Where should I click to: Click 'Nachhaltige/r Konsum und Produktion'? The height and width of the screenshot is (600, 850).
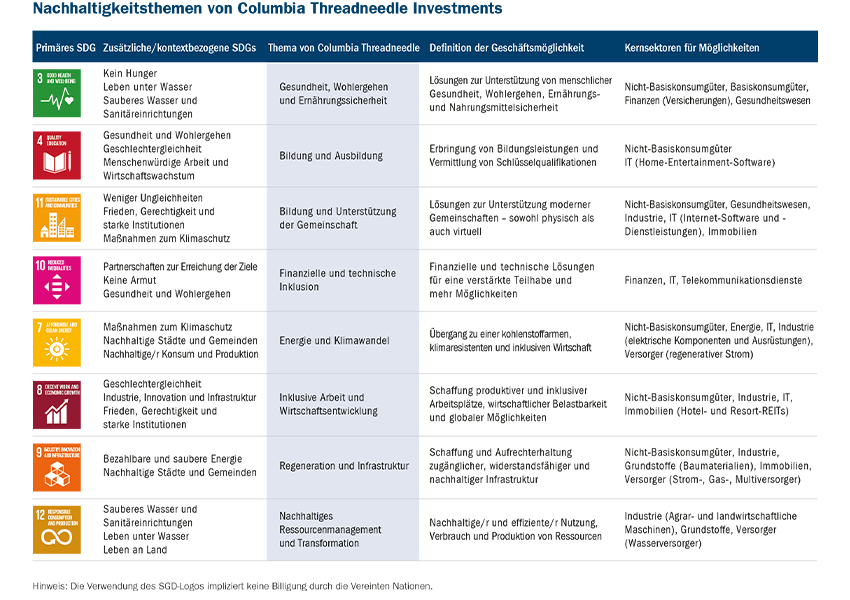pos(181,354)
